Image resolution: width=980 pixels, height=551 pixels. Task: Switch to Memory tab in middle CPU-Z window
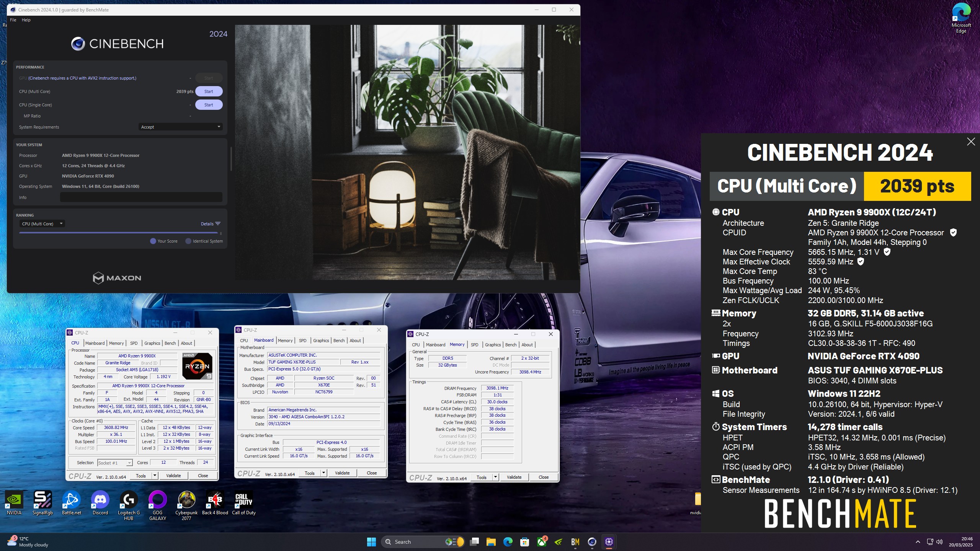[x=285, y=341]
